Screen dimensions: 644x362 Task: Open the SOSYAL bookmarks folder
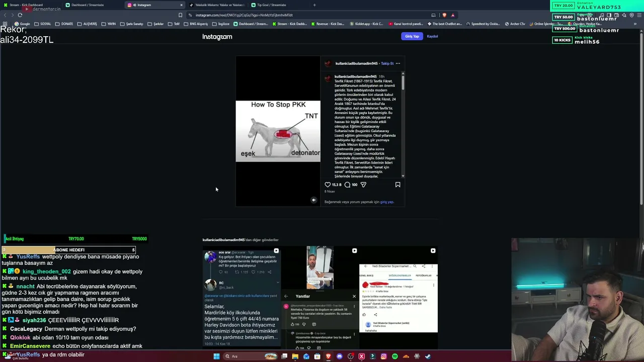(42, 24)
